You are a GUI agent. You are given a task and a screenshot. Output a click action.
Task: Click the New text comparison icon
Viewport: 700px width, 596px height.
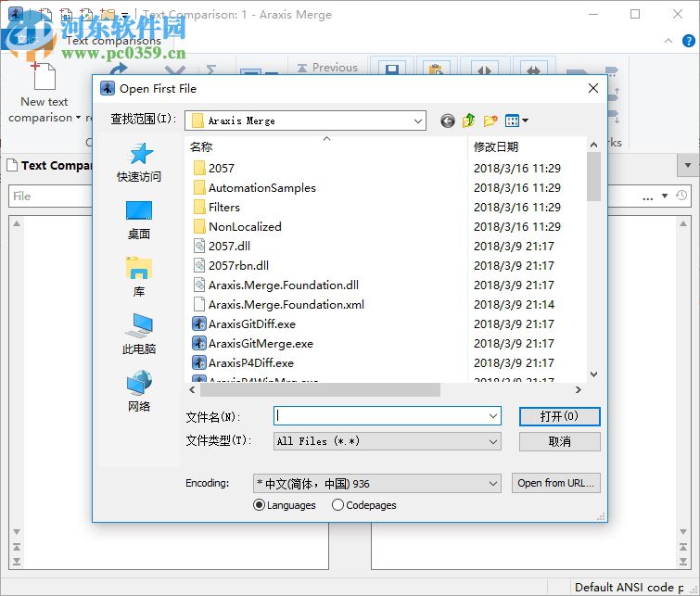[45, 77]
